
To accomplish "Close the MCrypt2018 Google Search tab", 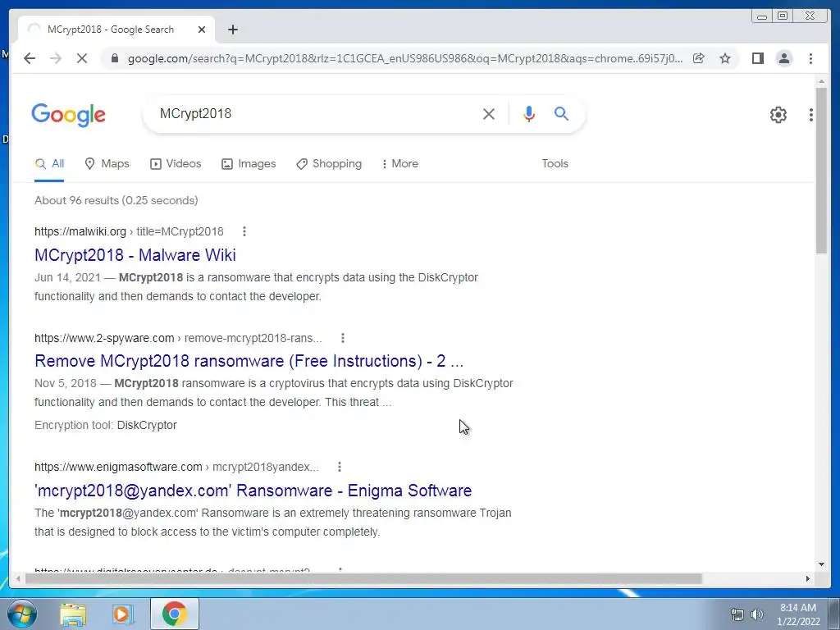I will coord(202,30).
